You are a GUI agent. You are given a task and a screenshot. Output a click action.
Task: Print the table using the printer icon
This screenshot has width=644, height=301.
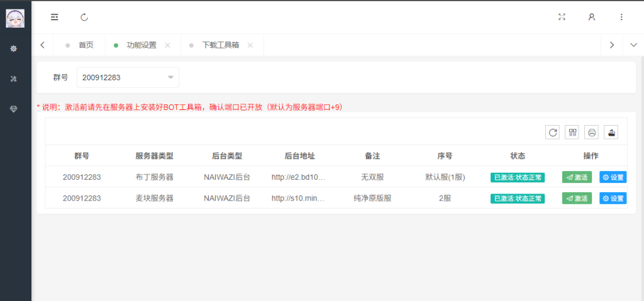click(591, 132)
